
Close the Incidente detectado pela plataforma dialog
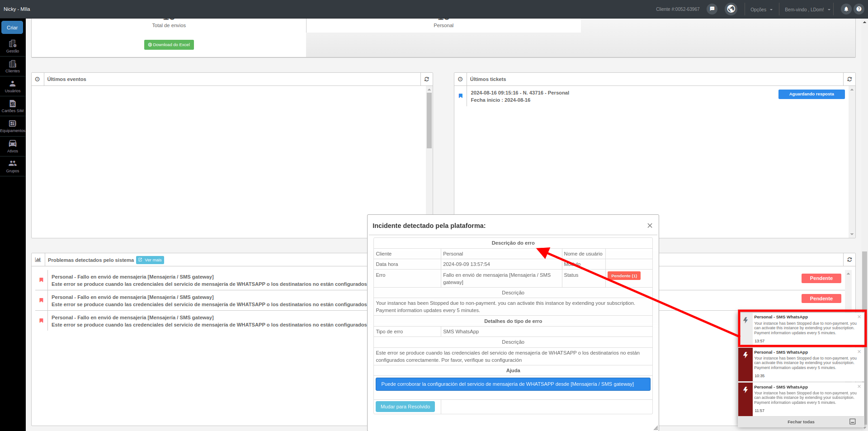click(650, 226)
